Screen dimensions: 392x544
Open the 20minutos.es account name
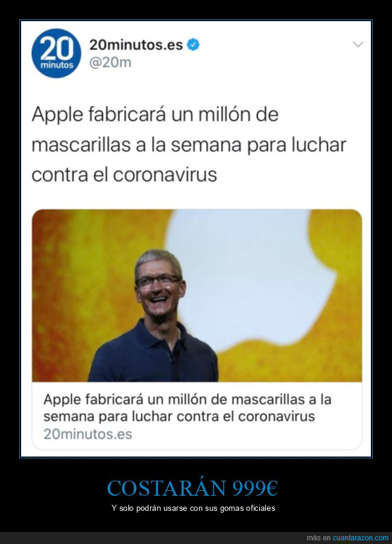pos(136,45)
